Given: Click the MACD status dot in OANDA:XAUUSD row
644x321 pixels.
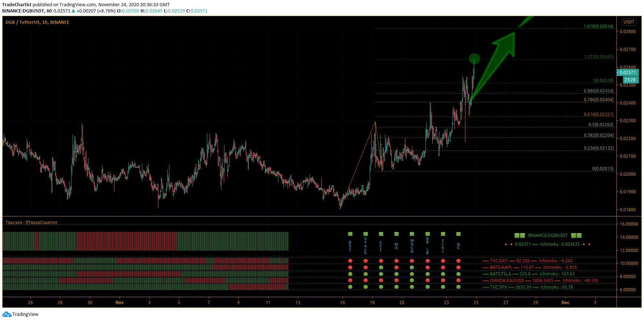Looking at the screenshot, I should coord(412,281).
